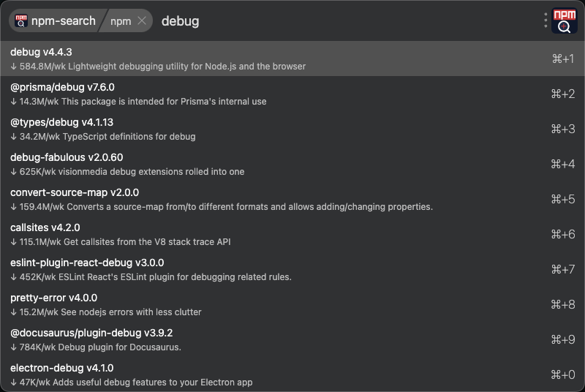Screen dimensions: 585x392
Task: Click the download arrow beside 584.8M/wk
Action: click(x=14, y=67)
